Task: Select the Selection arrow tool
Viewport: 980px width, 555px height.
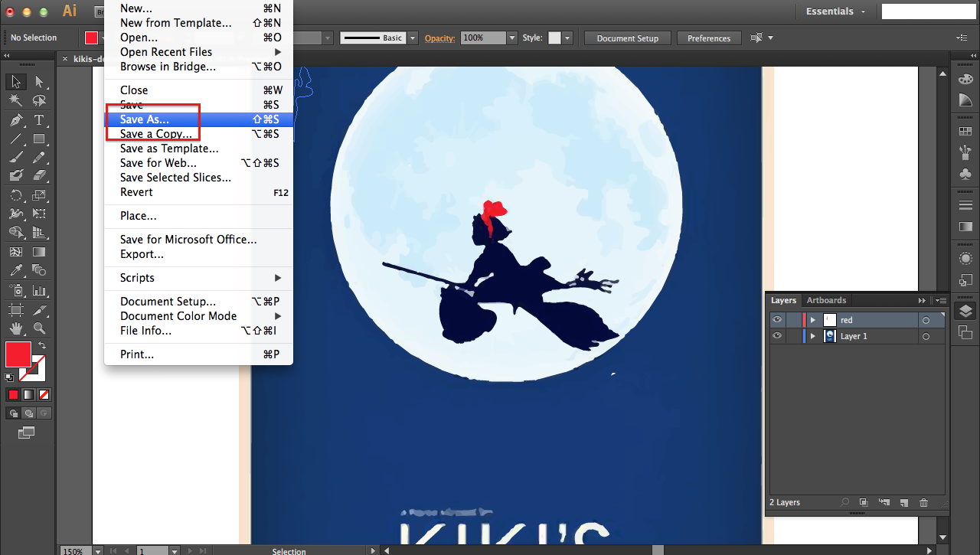Action: click(16, 82)
